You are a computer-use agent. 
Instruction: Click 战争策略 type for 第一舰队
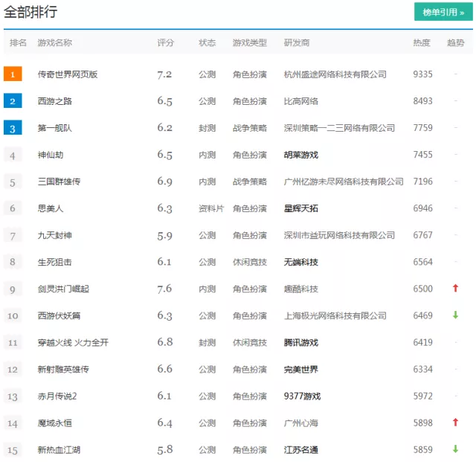tap(250, 128)
